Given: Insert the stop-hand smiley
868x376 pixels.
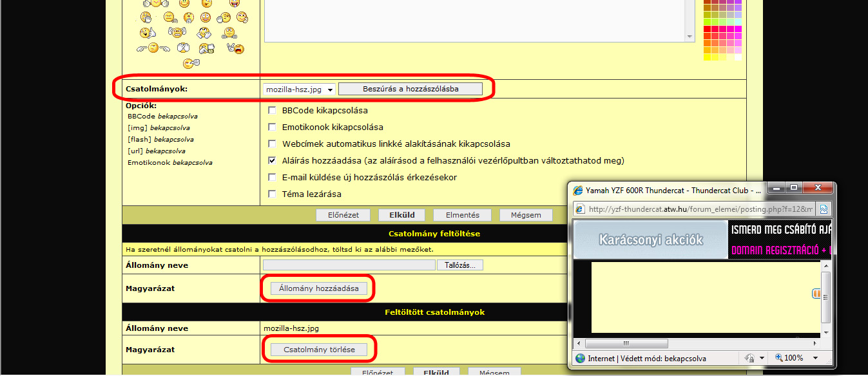Looking at the screenshot, I should click(x=223, y=17).
